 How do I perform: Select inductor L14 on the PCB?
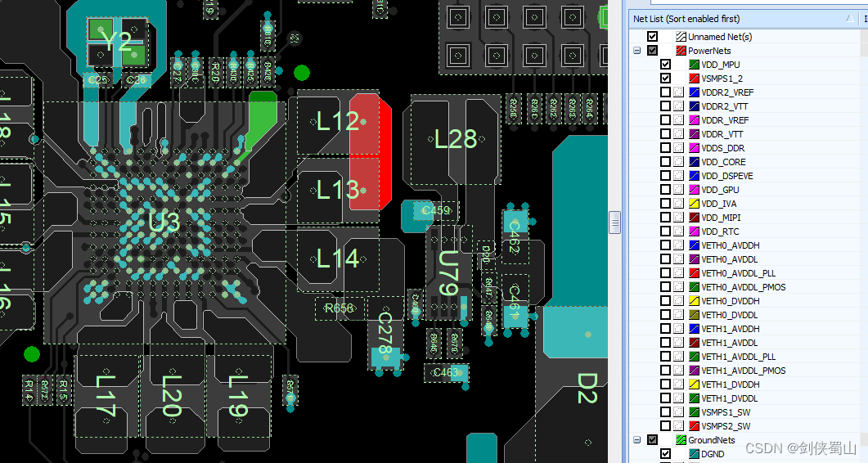point(338,258)
